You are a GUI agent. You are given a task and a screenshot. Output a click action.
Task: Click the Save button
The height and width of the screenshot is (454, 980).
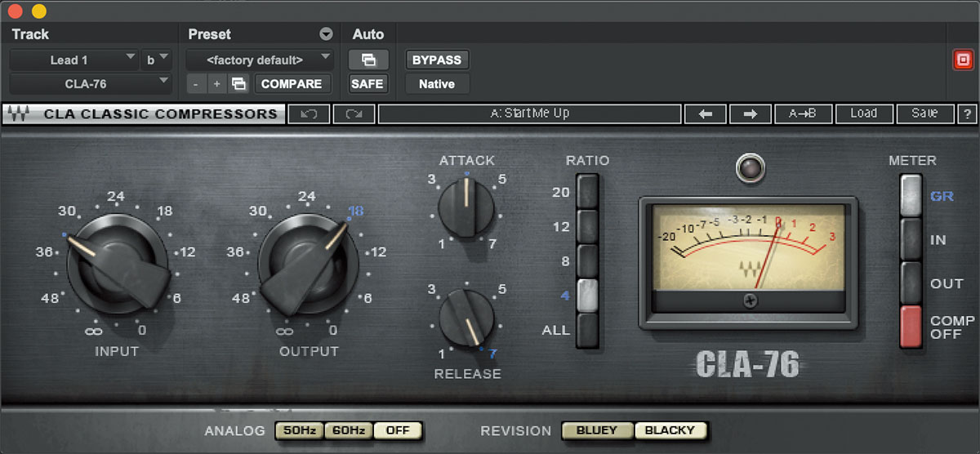tap(924, 113)
